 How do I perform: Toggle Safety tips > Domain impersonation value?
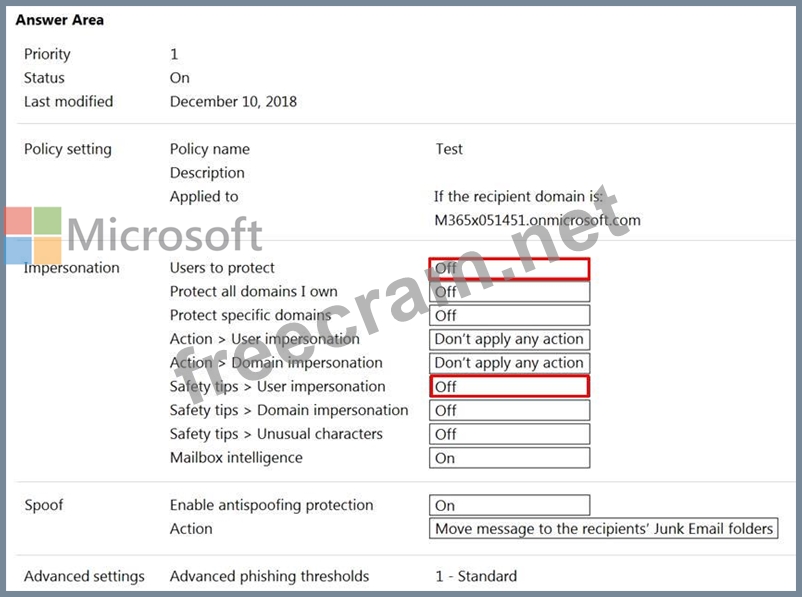[x=509, y=410]
